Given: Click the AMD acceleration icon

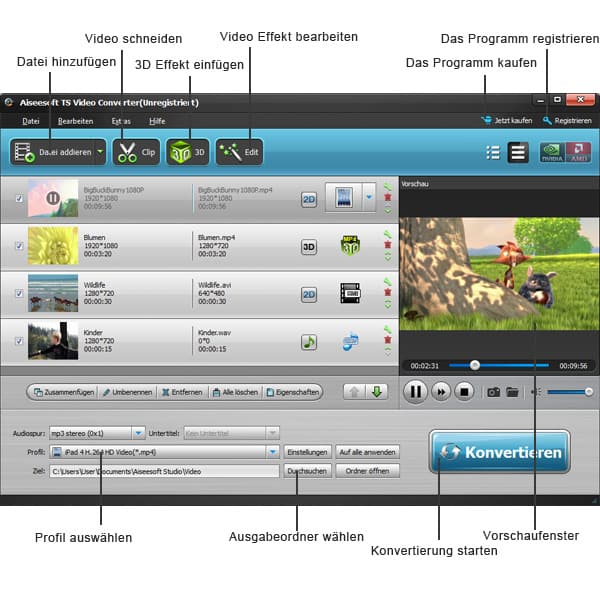Looking at the screenshot, I should click(x=579, y=152).
